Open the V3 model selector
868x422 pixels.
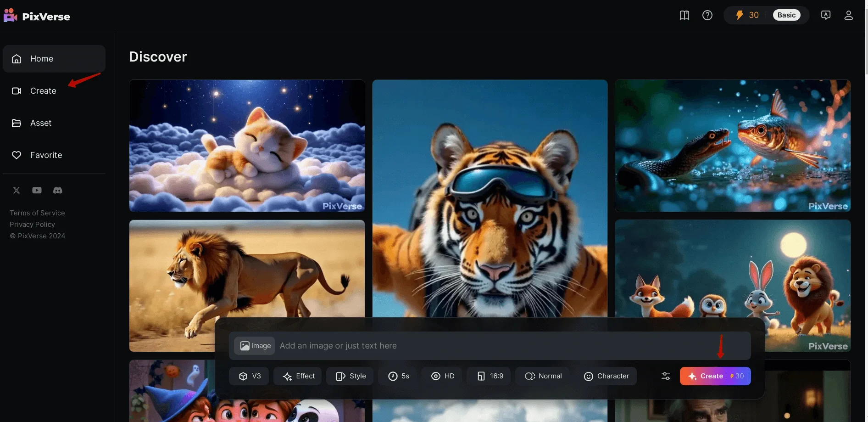pyautogui.click(x=250, y=376)
